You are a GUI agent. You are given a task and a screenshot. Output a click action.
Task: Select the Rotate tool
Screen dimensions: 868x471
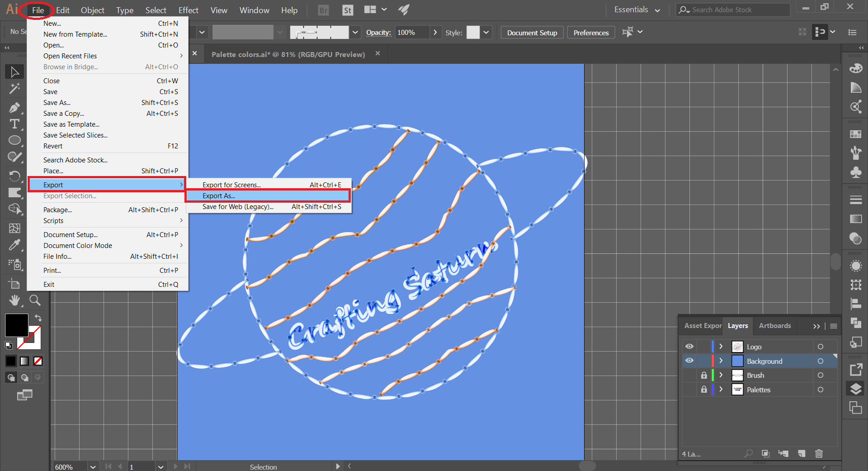point(14,176)
